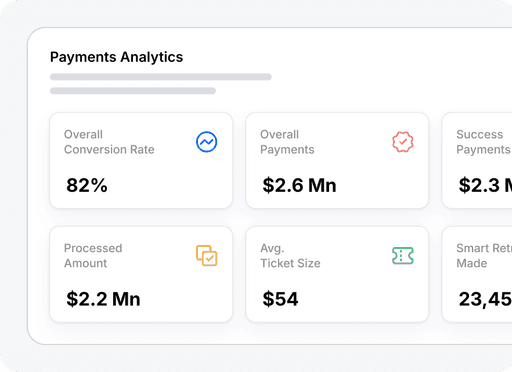Click the $2.6 Mn value
Viewport: 512px width, 372px height.
[299, 185]
